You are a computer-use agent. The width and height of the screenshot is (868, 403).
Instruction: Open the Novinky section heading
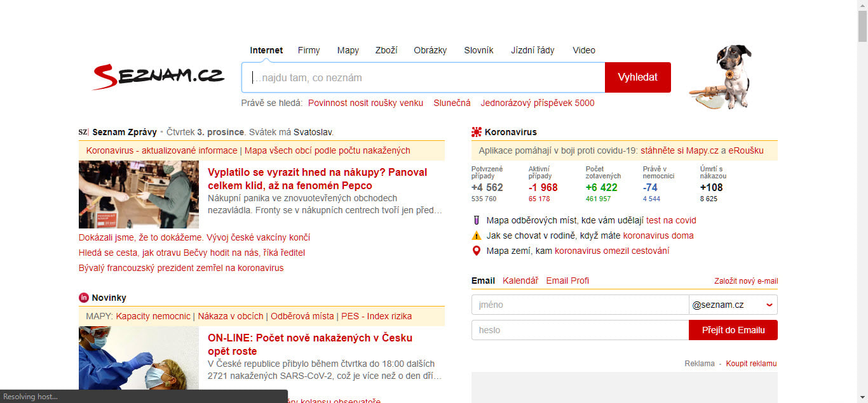[109, 298]
